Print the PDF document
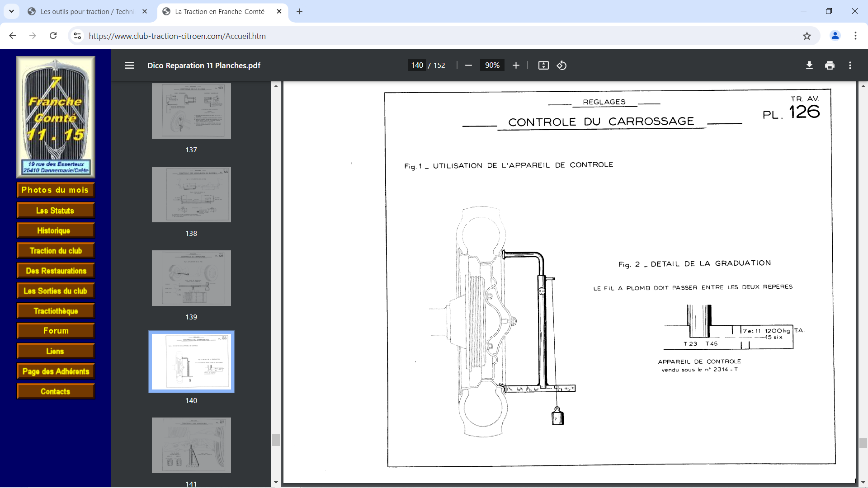The height and width of the screenshot is (488, 868). point(830,66)
